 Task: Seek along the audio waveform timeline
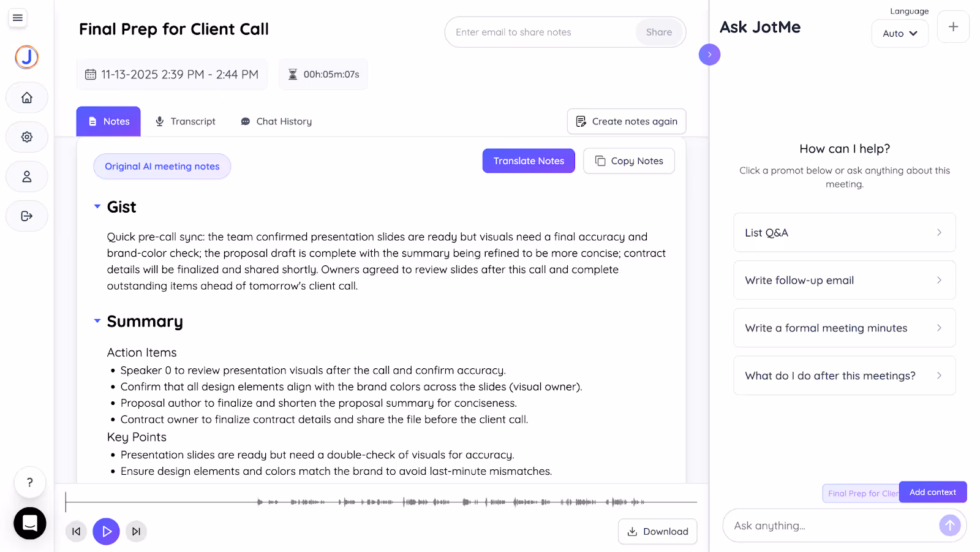tap(380, 502)
